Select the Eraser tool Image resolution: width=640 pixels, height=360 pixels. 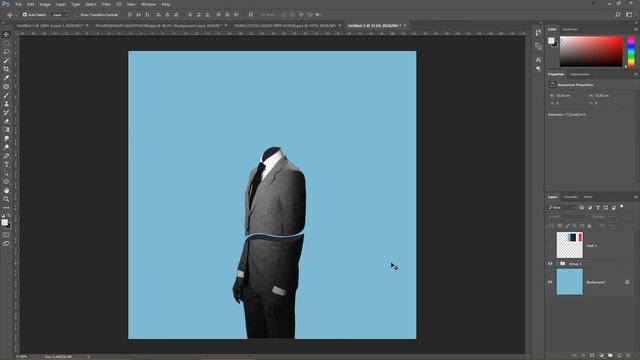tap(6, 121)
